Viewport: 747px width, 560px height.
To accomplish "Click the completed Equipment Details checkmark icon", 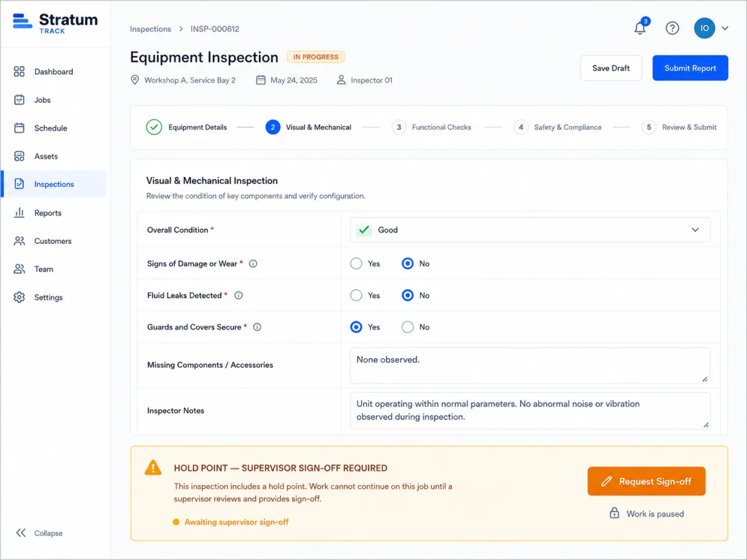I will click(x=154, y=127).
